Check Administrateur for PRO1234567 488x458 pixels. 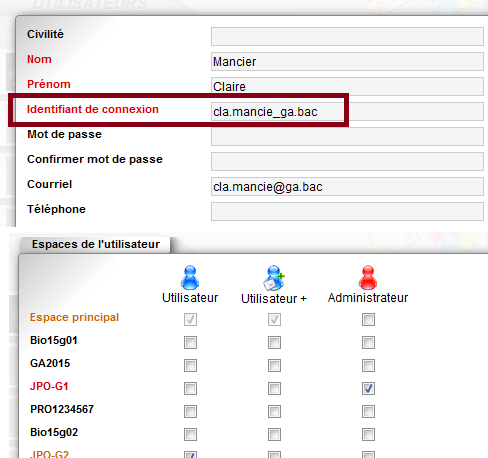click(368, 411)
